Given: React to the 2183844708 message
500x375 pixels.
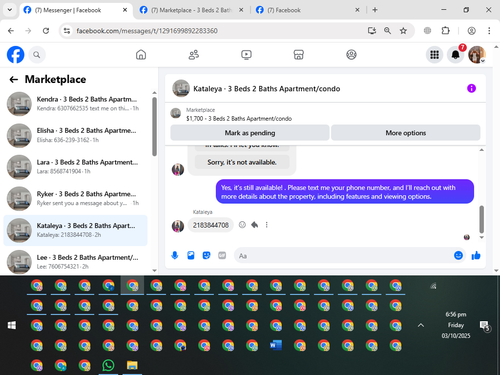Looking at the screenshot, I should (x=242, y=225).
